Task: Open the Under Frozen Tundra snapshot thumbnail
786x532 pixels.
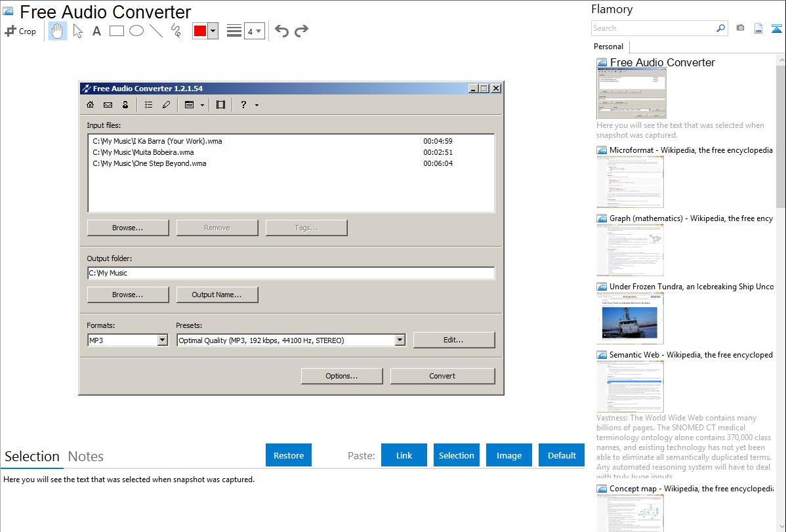Action: 630,318
